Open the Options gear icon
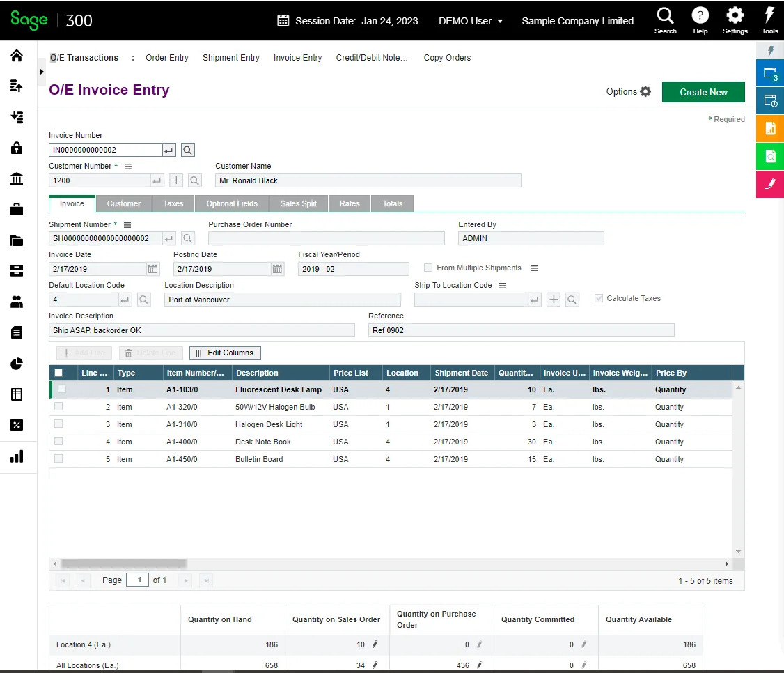This screenshot has height=673, width=784. pos(645,92)
